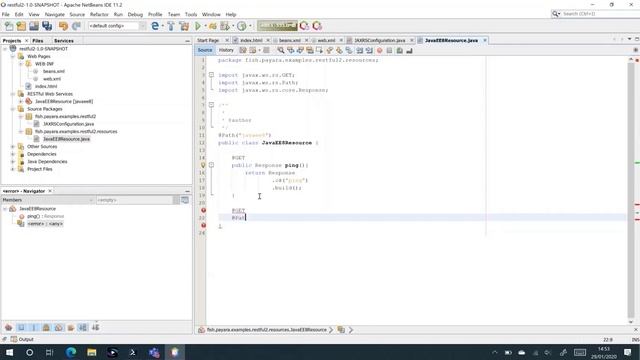Click the memory usage bar in toolbar
The image size is (640, 360).
(277, 26)
